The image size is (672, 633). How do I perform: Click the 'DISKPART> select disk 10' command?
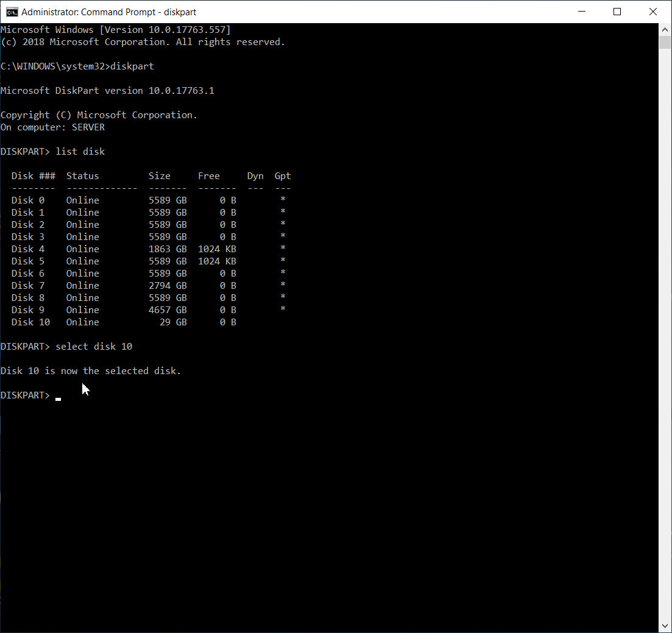[66, 347]
